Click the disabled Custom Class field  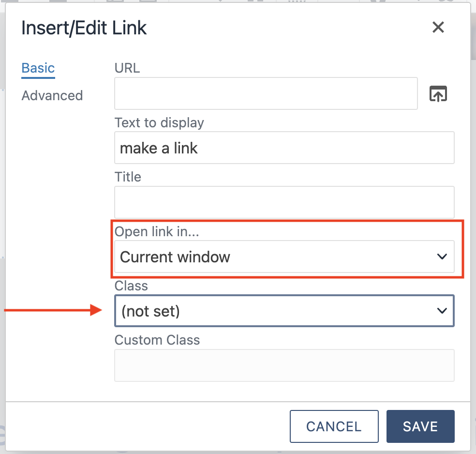(284, 365)
